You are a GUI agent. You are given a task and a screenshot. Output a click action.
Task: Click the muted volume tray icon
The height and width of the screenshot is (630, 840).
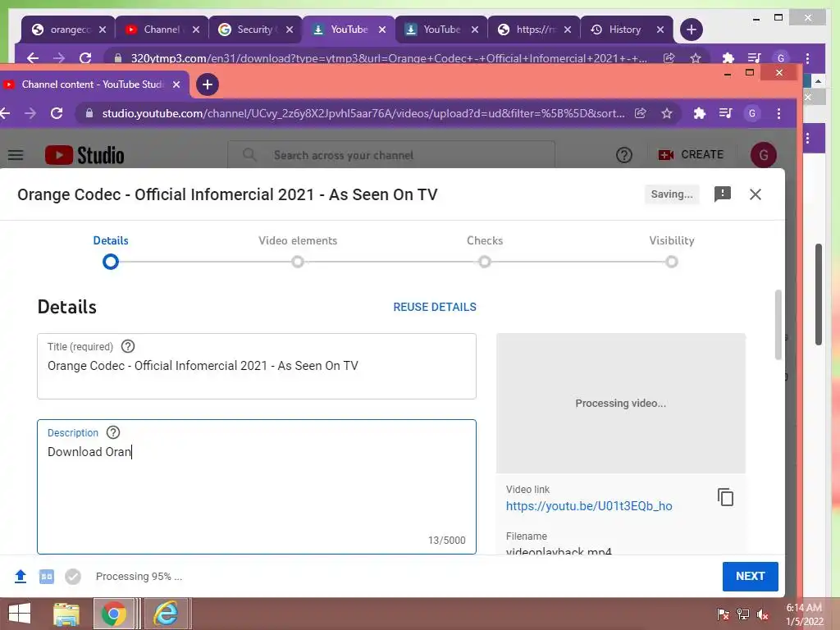pyautogui.click(x=762, y=614)
